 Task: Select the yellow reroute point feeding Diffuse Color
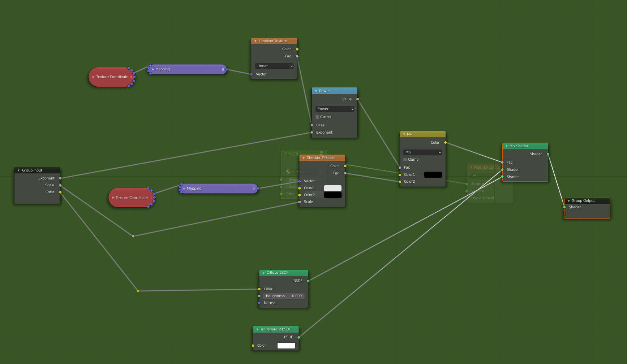pos(138,291)
